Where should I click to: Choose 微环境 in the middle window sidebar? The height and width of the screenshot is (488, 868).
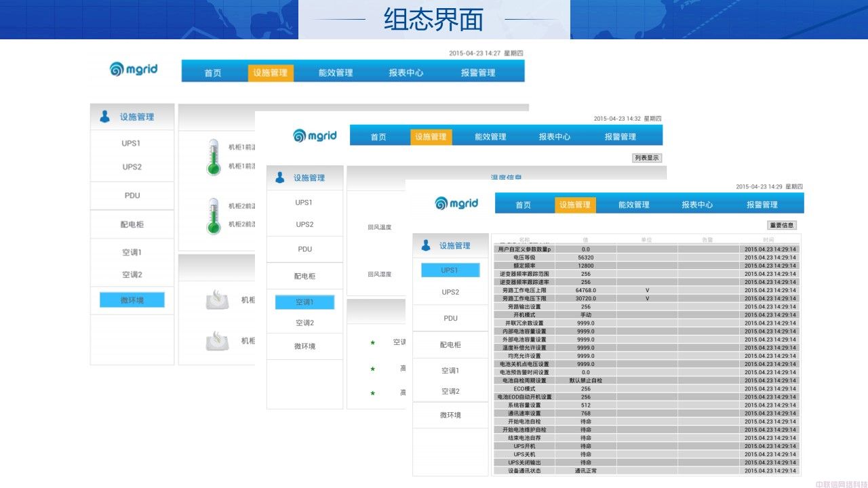pos(304,346)
